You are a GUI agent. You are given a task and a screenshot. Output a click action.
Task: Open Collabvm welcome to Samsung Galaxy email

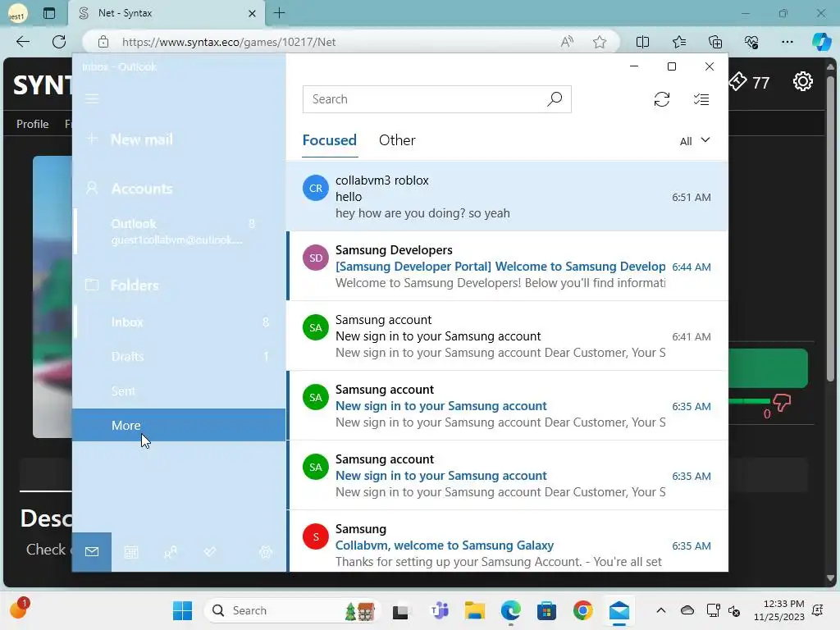click(x=507, y=542)
